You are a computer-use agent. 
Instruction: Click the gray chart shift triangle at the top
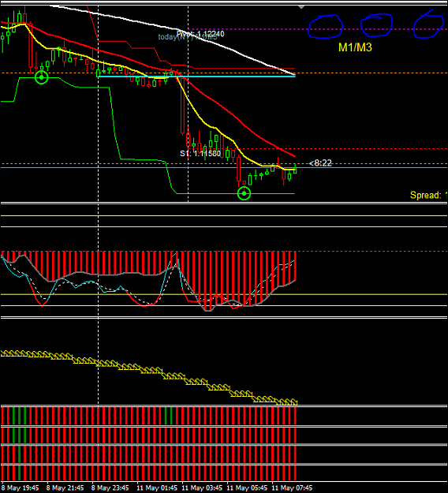click(x=301, y=7)
